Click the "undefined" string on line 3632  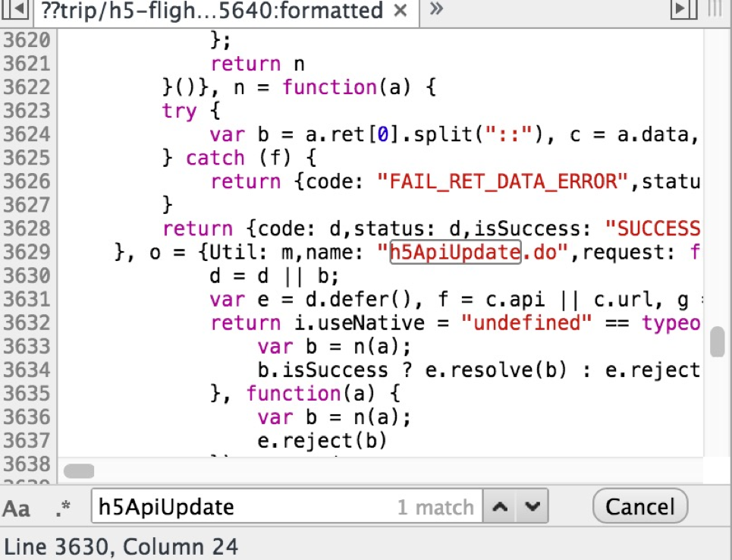click(526, 322)
